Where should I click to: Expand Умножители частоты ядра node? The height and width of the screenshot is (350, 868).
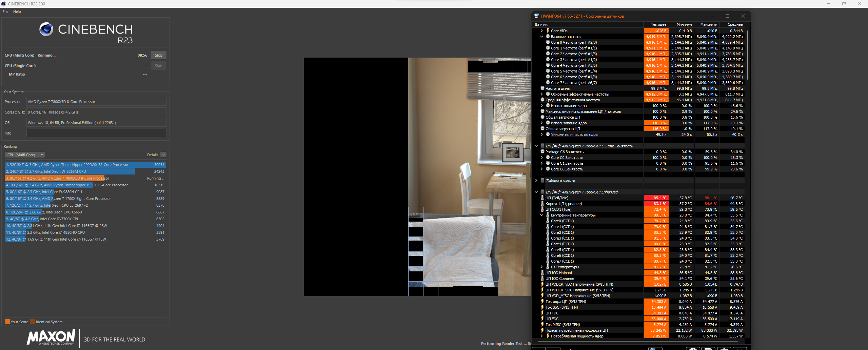coord(542,135)
